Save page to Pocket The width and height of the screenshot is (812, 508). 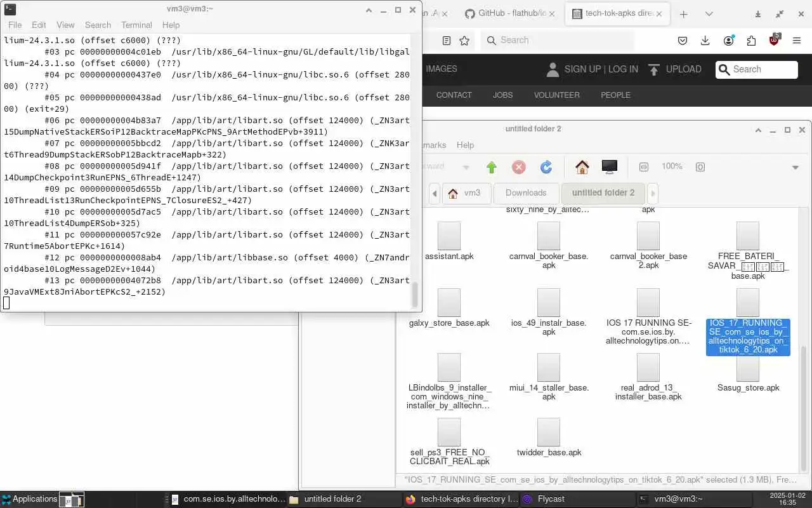coord(683,41)
